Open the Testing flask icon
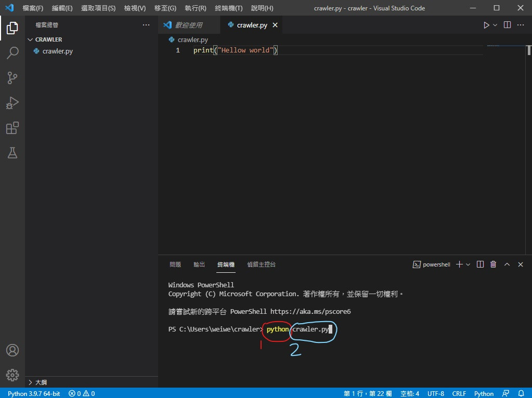Viewport: 532px width, 398px height. 12,153
